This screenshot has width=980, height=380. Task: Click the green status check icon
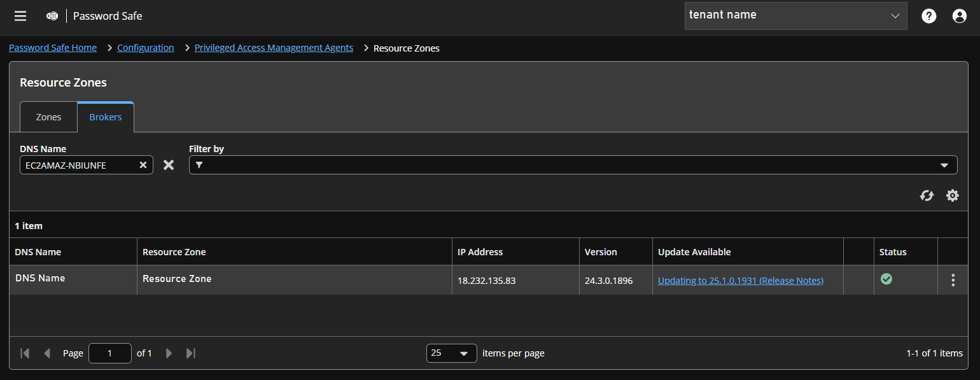[886, 279]
